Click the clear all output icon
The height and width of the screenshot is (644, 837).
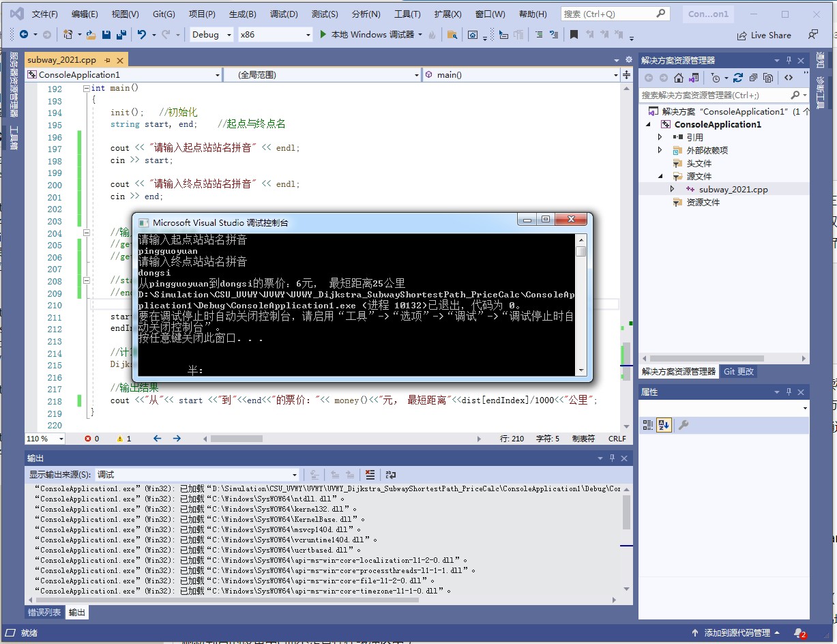[x=370, y=475]
